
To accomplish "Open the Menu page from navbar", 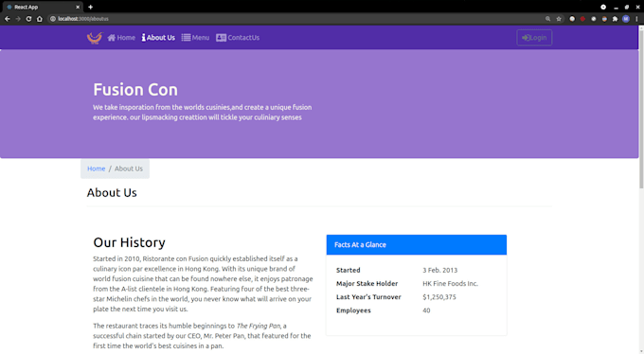I will (x=195, y=38).
